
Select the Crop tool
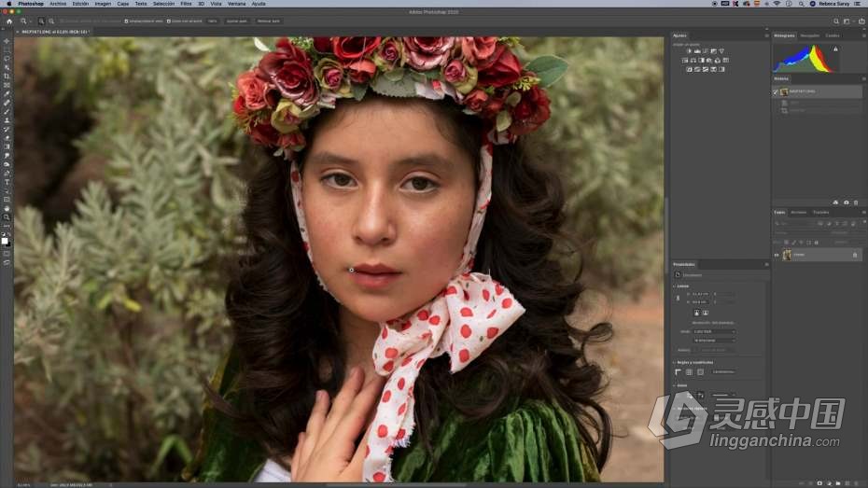7,77
